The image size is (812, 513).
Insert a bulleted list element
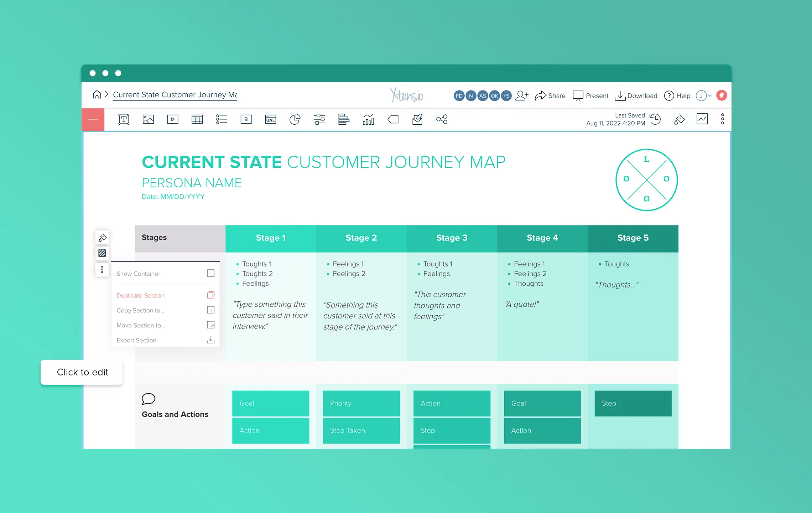(222, 119)
